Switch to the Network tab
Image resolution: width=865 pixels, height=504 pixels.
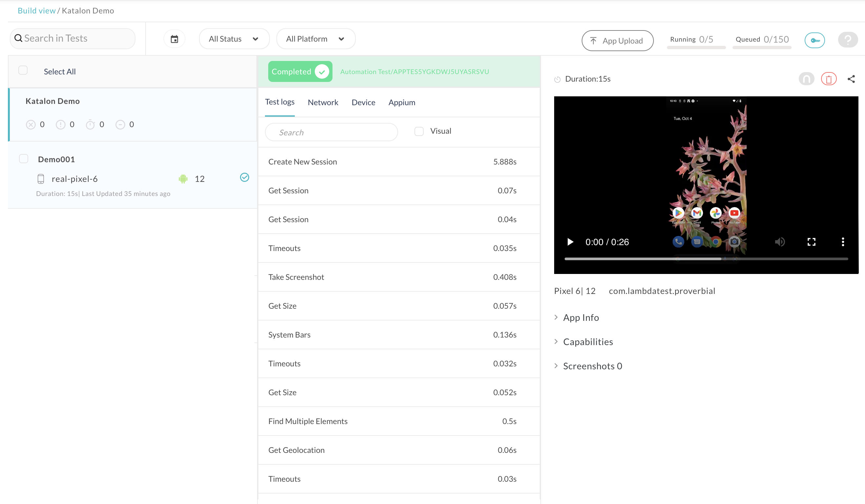(x=323, y=103)
